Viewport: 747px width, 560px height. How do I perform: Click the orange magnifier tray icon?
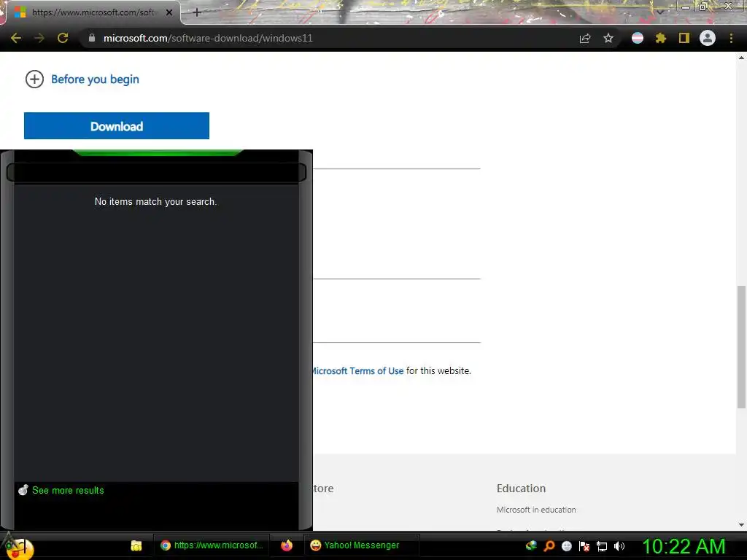(x=549, y=545)
